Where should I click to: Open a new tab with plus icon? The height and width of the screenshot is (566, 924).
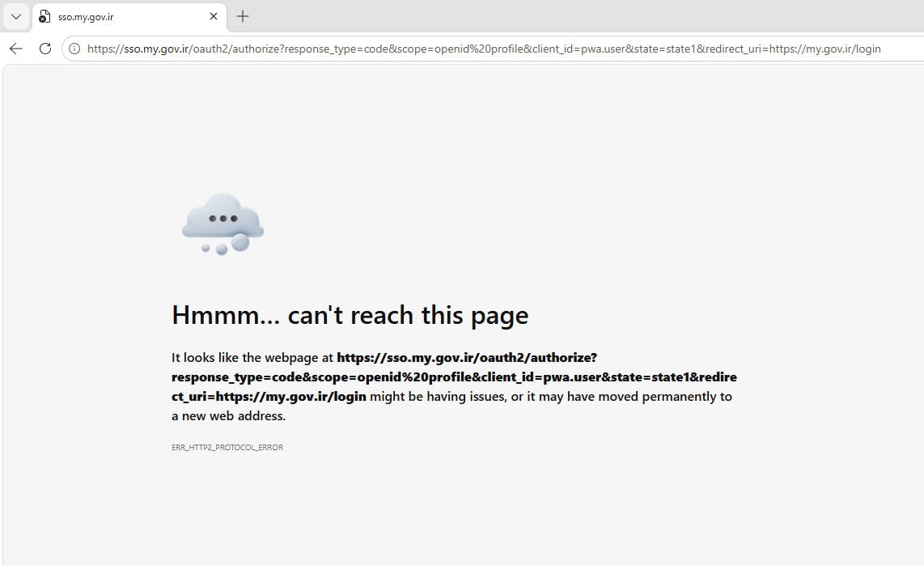tap(242, 16)
